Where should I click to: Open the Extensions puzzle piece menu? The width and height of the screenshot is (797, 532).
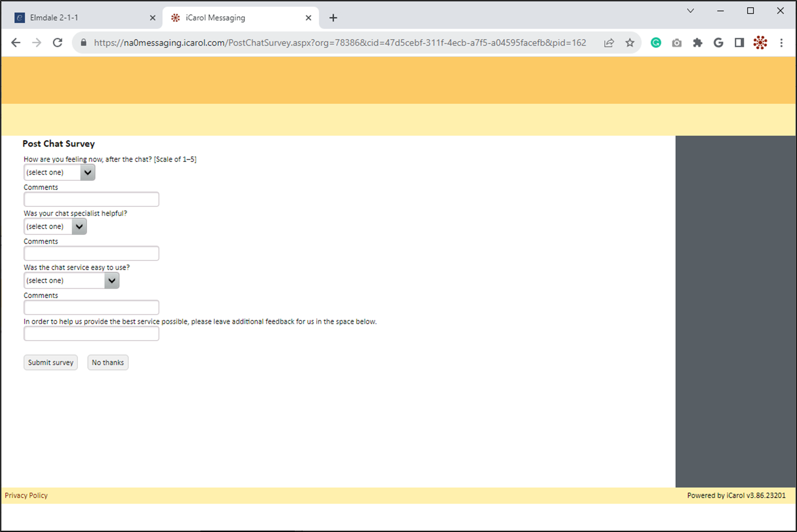[x=697, y=43]
